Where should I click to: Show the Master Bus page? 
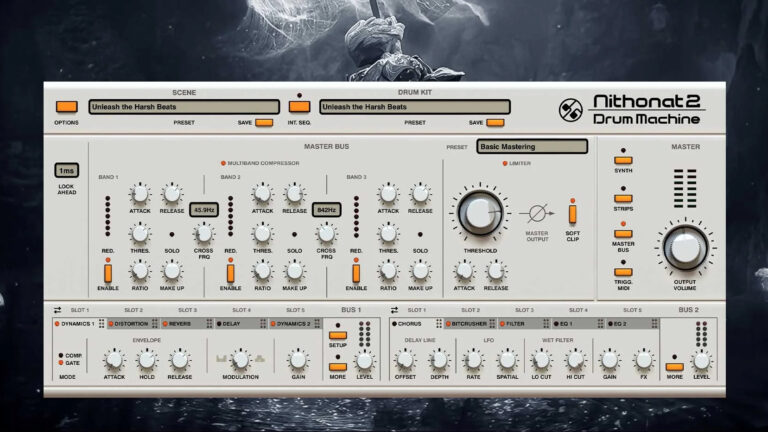(623, 234)
